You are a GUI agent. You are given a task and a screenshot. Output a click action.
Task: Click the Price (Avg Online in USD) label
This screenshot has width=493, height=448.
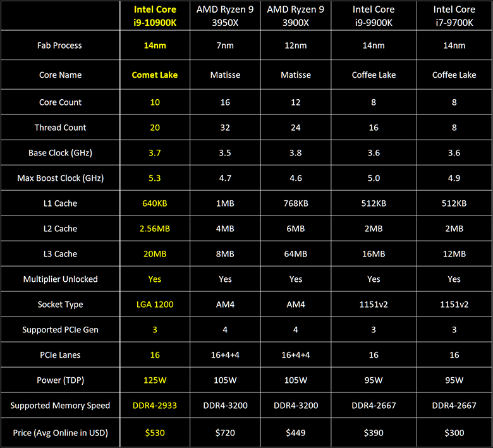(x=61, y=433)
